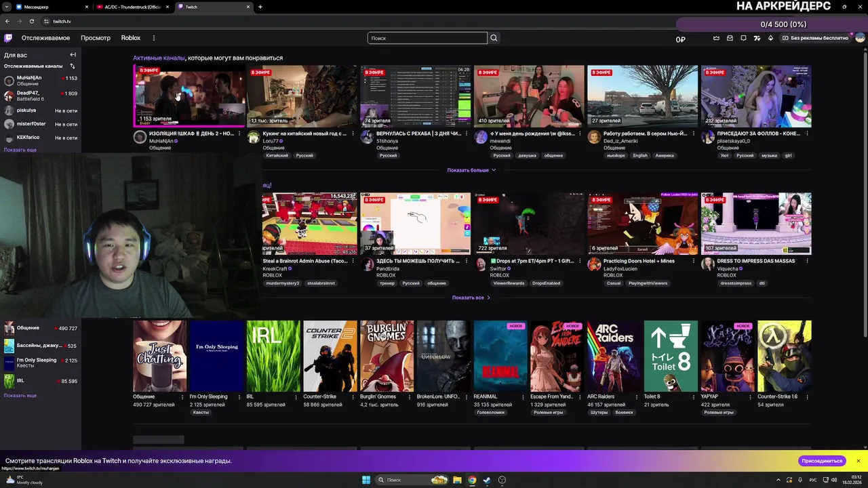Reload the browser page
Screen dimensions: 868x488
coord(31,21)
